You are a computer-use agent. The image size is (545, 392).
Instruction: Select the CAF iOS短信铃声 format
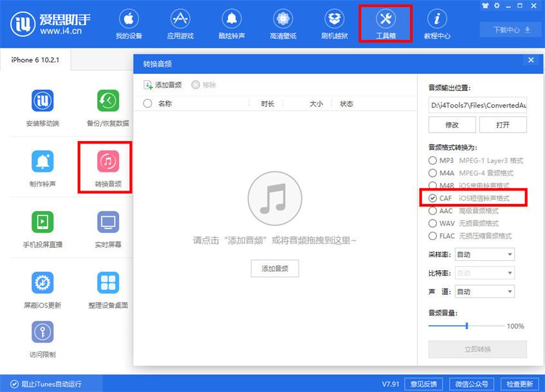point(432,198)
